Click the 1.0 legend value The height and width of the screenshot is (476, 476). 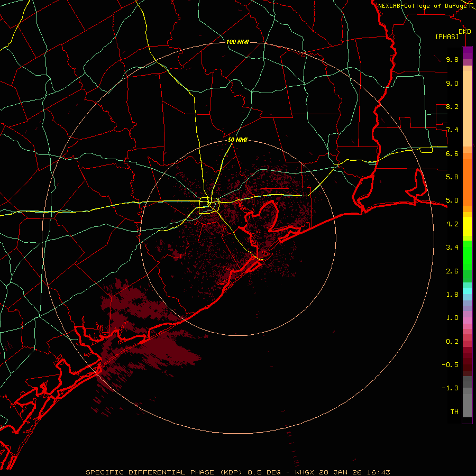(452, 318)
